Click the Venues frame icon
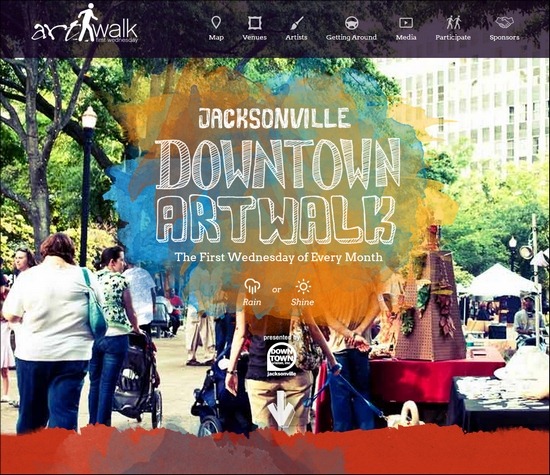Image resolution: width=550 pixels, height=475 pixels. click(x=255, y=23)
